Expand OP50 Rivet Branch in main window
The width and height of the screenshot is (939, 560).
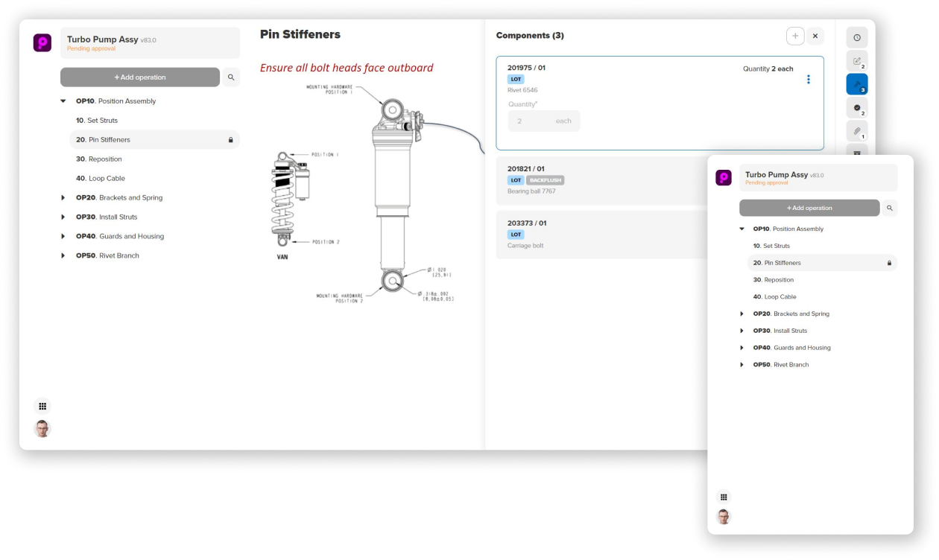coord(63,256)
